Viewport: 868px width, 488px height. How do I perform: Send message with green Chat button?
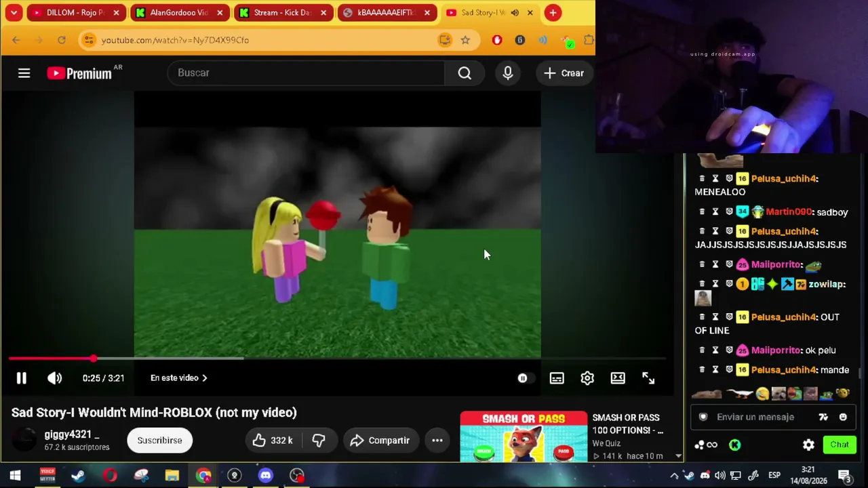click(x=840, y=445)
